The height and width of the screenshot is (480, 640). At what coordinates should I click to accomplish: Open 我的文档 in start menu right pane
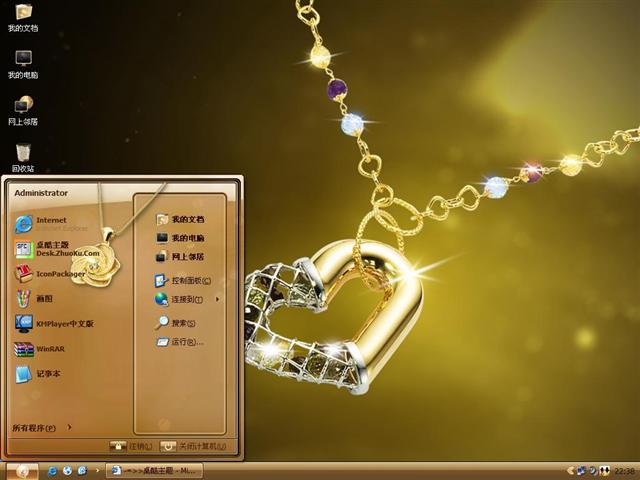click(x=180, y=220)
